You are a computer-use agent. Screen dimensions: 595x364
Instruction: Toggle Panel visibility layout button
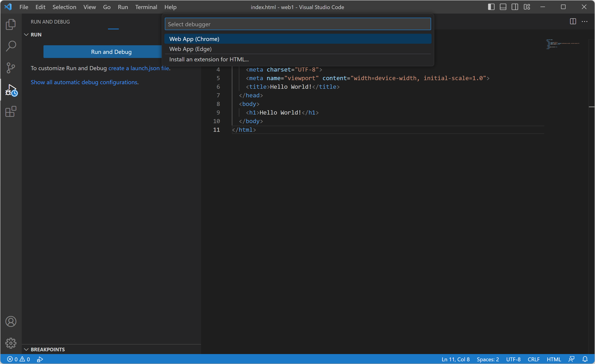click(503, 7)
